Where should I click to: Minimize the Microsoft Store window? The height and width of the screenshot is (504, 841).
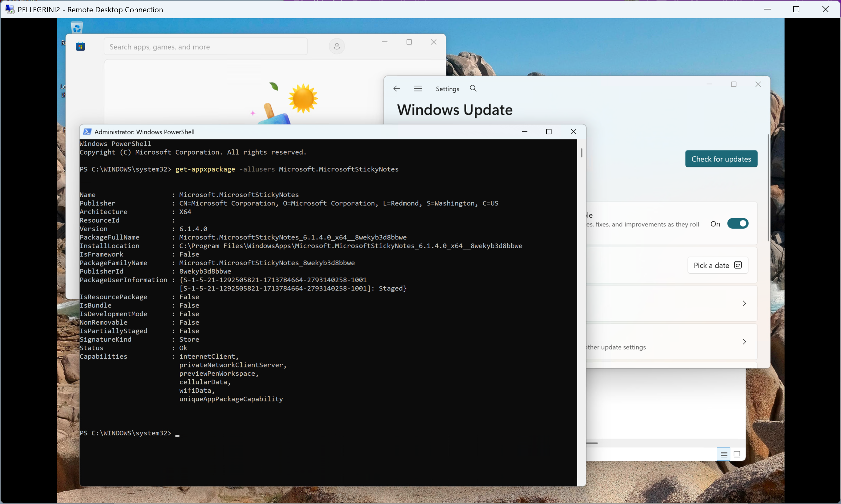[385, 42]
